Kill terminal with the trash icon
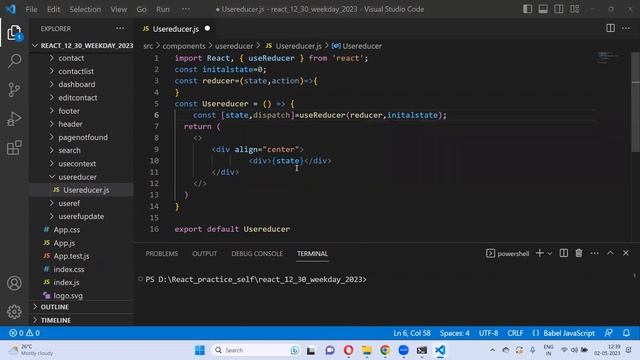The height and width of the screenshot is (360, 640). 579,253
